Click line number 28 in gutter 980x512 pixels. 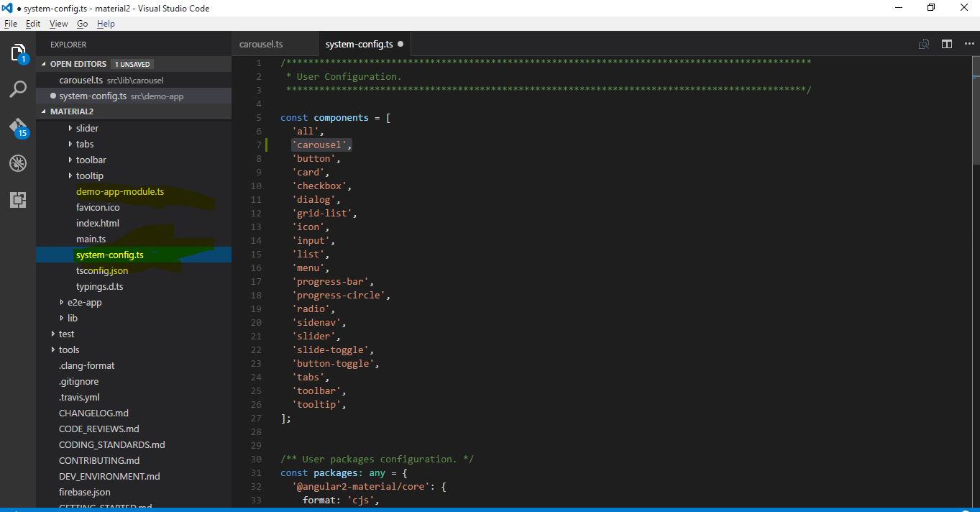256,431
